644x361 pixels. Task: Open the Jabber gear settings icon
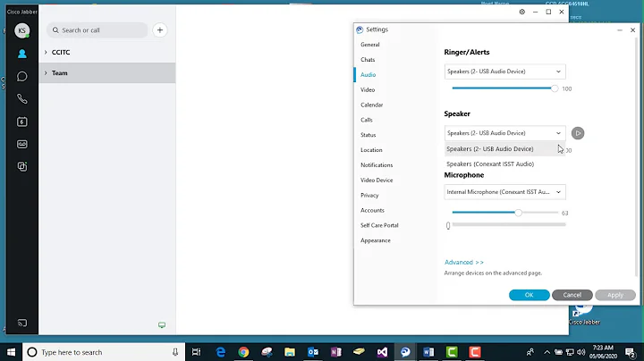coord(522,12)
